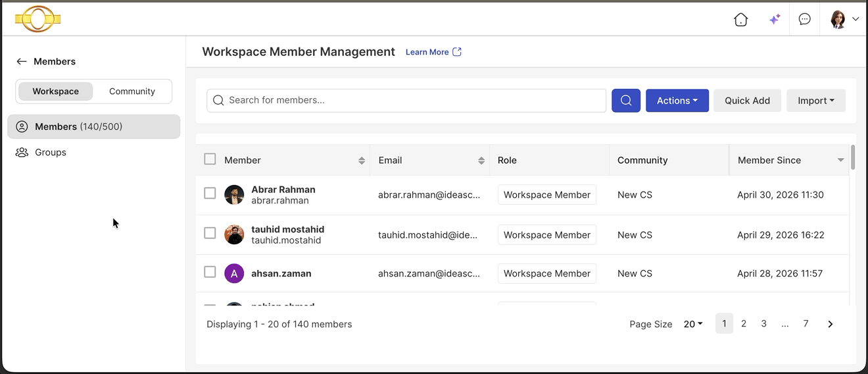
Task: Open ahsan.zaman's Workspace Member role selector
Action: (x=547, y=273)
